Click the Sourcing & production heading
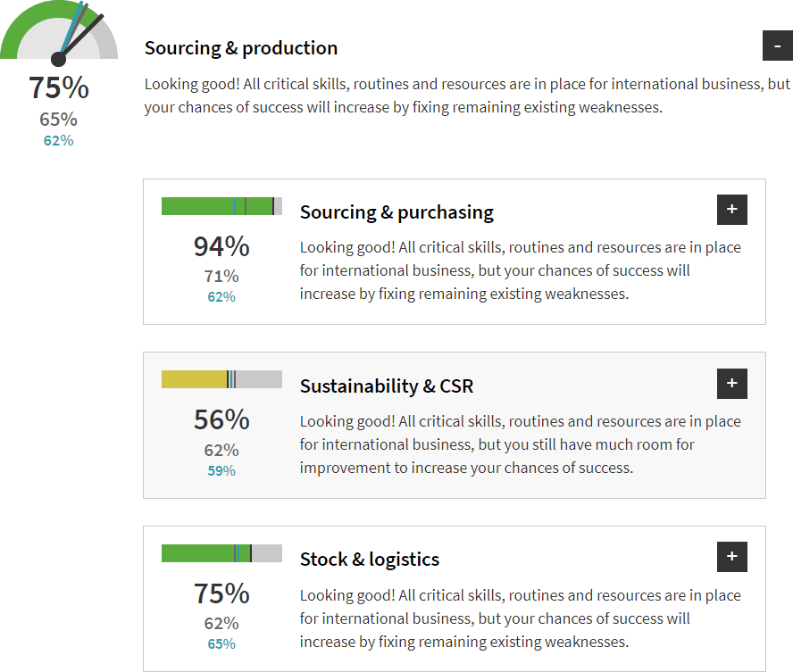 point(241,48)
